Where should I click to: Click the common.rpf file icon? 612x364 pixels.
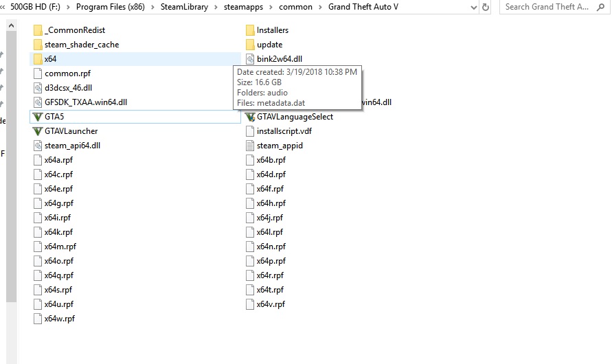tap(38, 73)
